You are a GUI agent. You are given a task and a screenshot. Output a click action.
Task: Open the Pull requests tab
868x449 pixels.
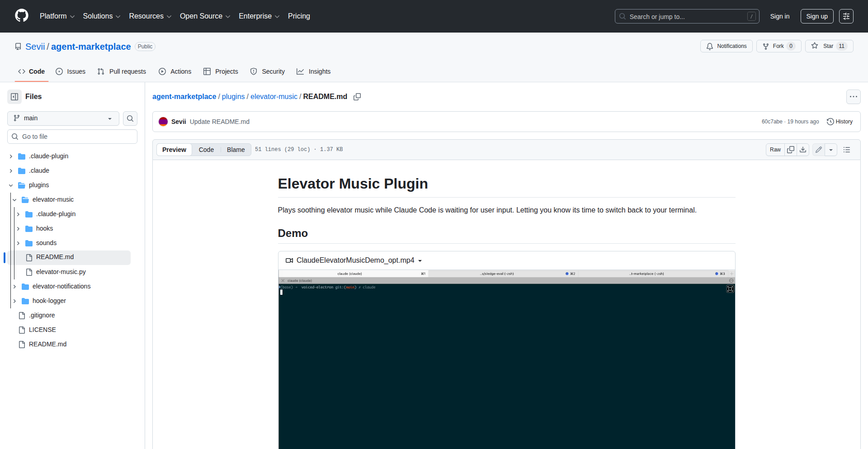click(x=121, y=71)
